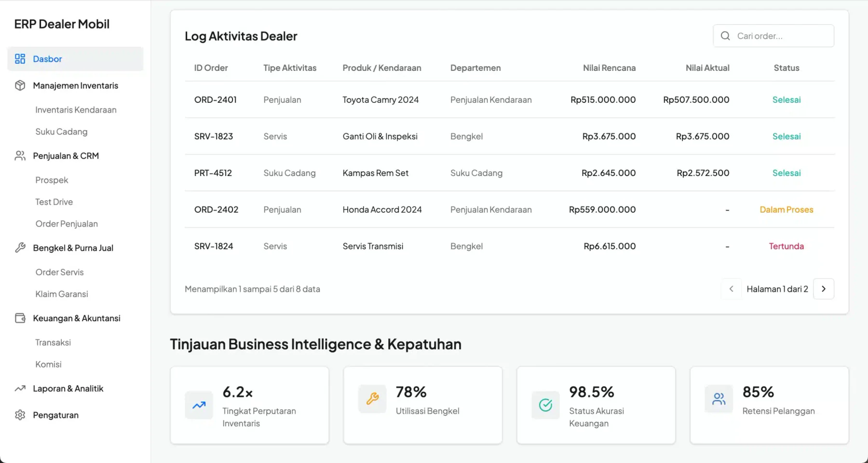Go to Order Penjualan
The image size is (868, 463).
point(67,224)
